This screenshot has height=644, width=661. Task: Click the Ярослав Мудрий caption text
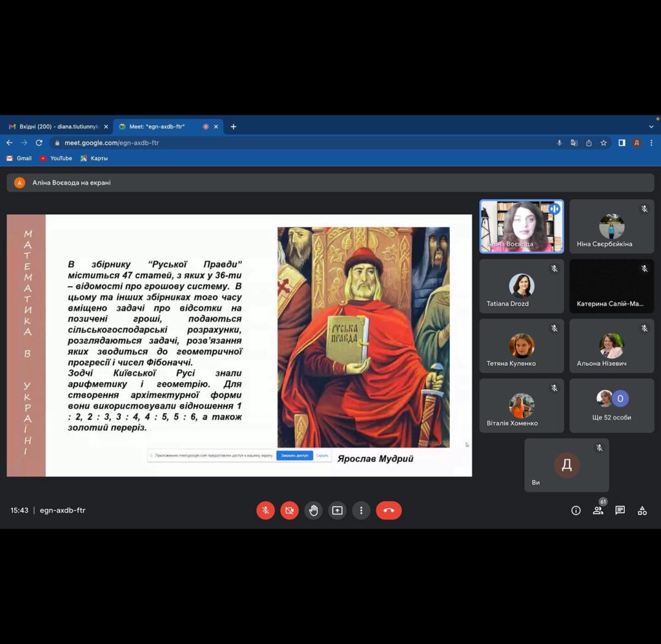tap(375, 459)
